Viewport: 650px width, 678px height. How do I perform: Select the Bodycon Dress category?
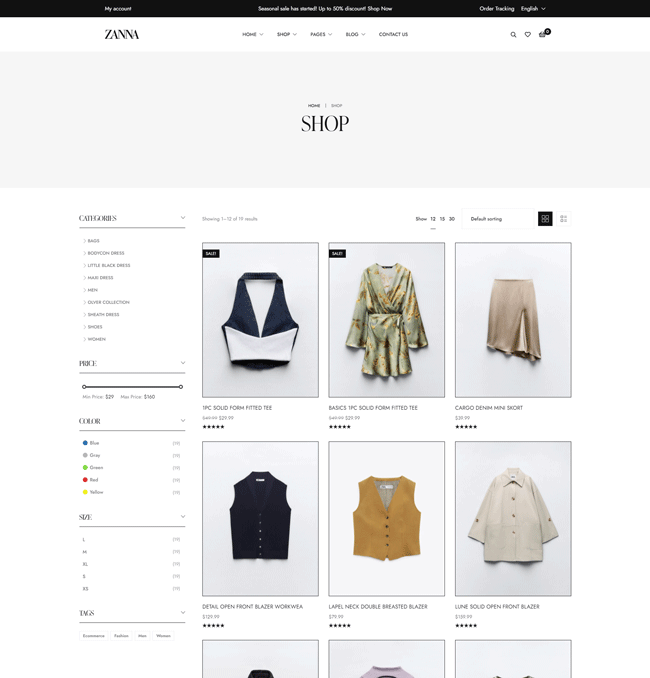[x=106, y=253]
